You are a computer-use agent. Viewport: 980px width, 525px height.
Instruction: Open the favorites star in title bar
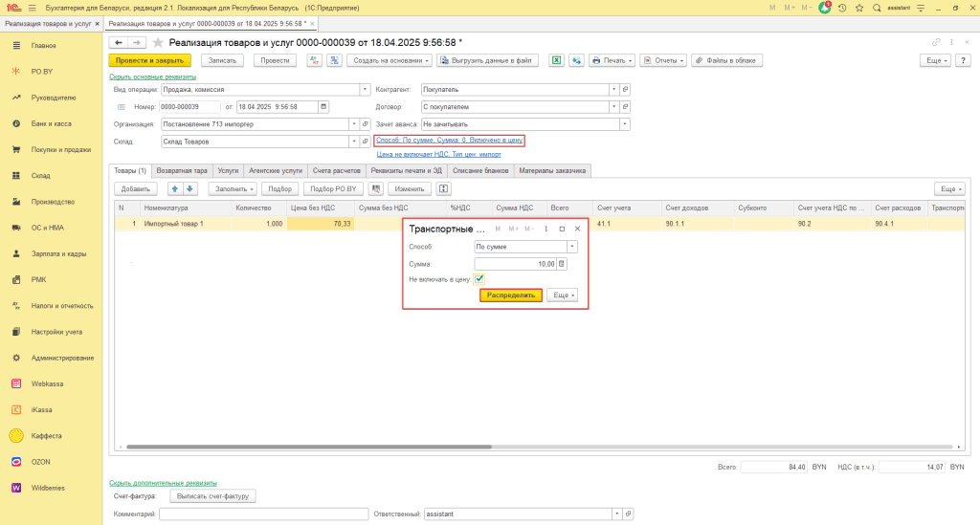pos(859,8)
